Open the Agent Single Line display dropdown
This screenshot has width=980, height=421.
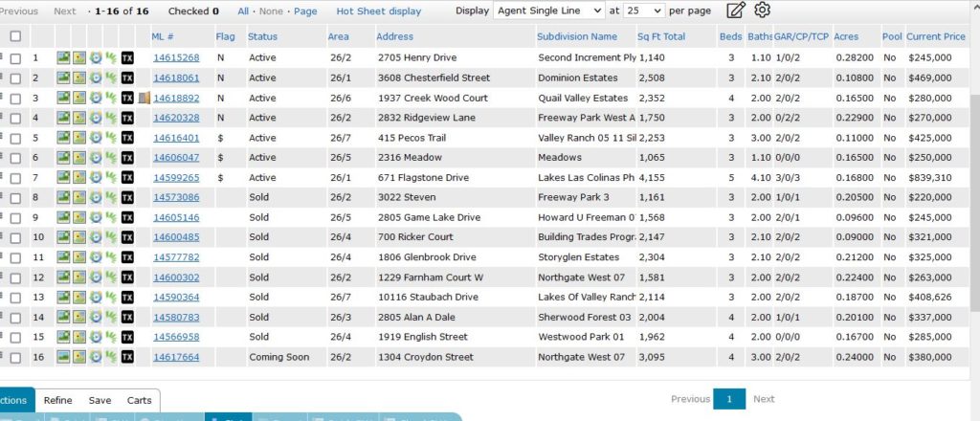[549, 11]
